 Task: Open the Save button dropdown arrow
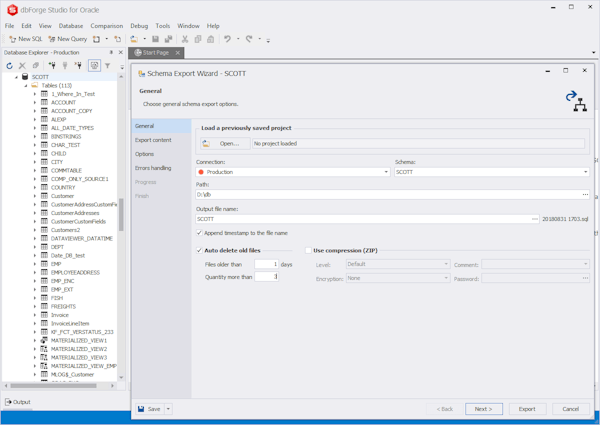pyautogui.click(x=168, y=409)
